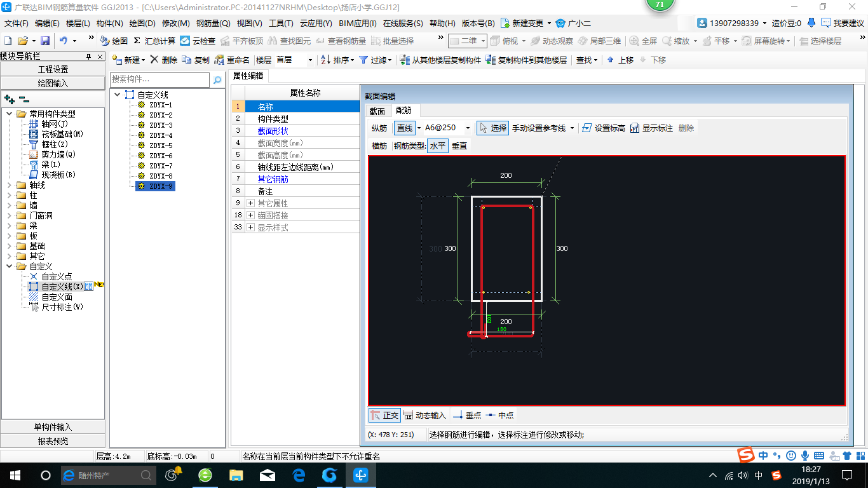
Task: Open the 云应用(Y) menu
Action: [x=316, y=24]
